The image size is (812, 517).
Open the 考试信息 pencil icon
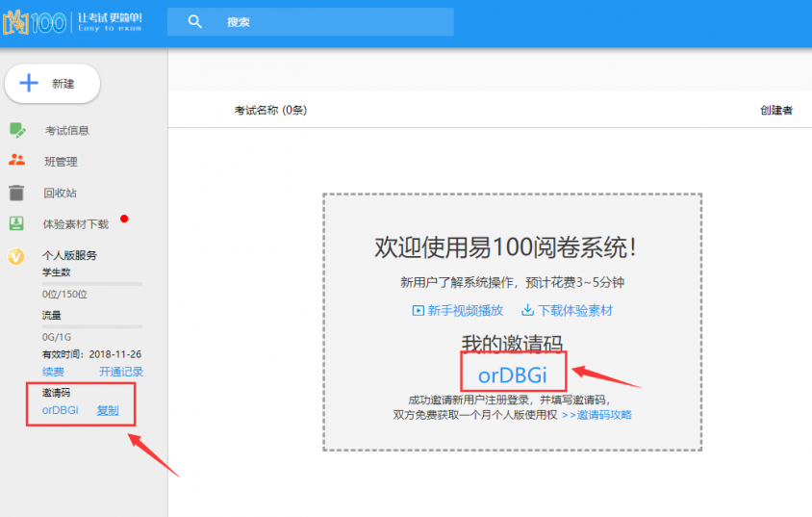(x=17, y=130)
